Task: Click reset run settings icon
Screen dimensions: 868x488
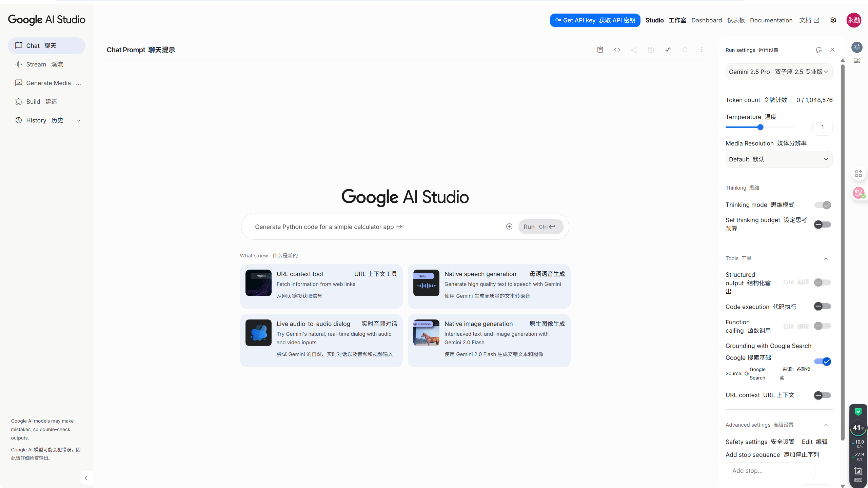Action: point(818,50)
